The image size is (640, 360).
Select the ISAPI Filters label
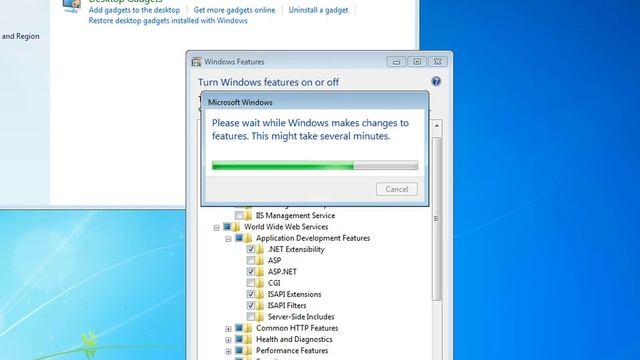click(x=287, y=305)
